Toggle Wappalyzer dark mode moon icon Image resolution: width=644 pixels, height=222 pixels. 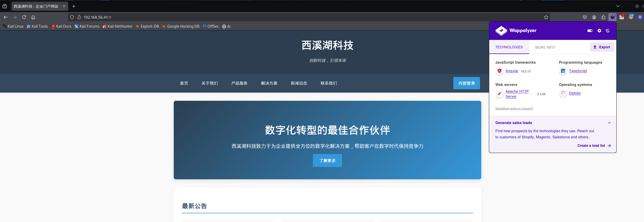[608, 31]
